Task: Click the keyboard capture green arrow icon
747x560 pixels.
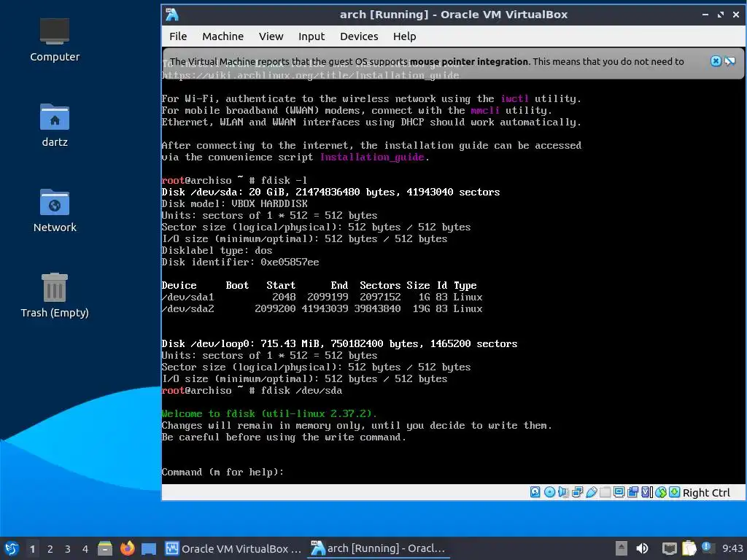Action: (x=674, y=492)
